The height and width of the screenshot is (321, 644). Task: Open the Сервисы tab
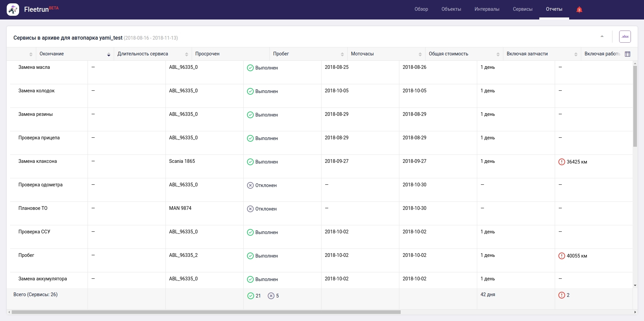pos(522,9)
